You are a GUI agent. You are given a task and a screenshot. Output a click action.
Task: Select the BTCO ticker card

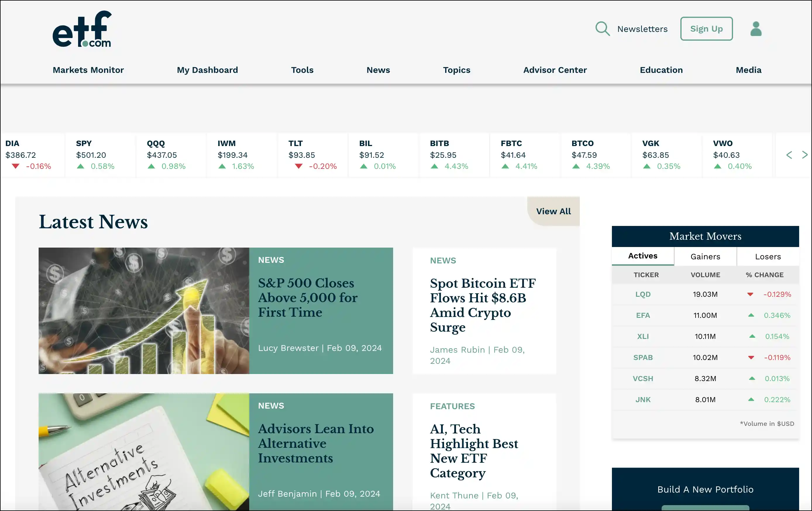(596, 155)
